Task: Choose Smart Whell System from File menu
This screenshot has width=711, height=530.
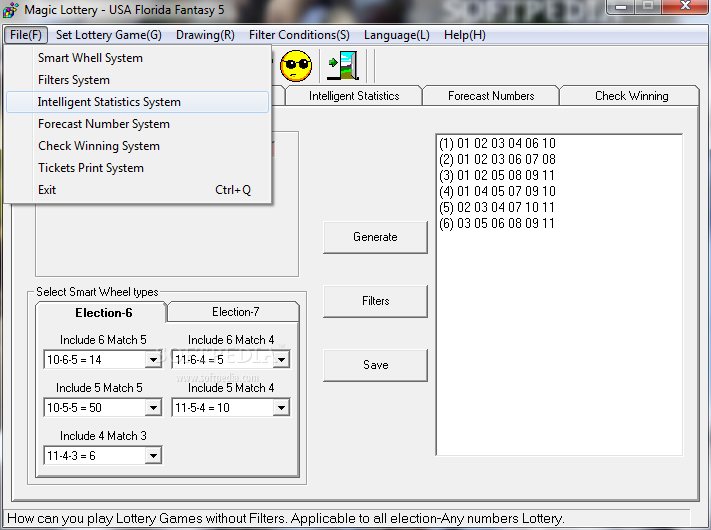Action: 138,58
